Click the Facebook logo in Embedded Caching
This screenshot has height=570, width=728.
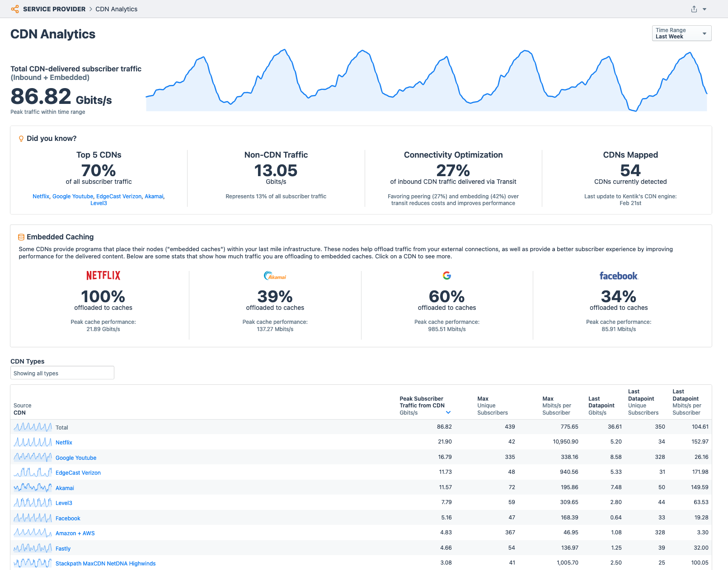(x=619, y=276)
